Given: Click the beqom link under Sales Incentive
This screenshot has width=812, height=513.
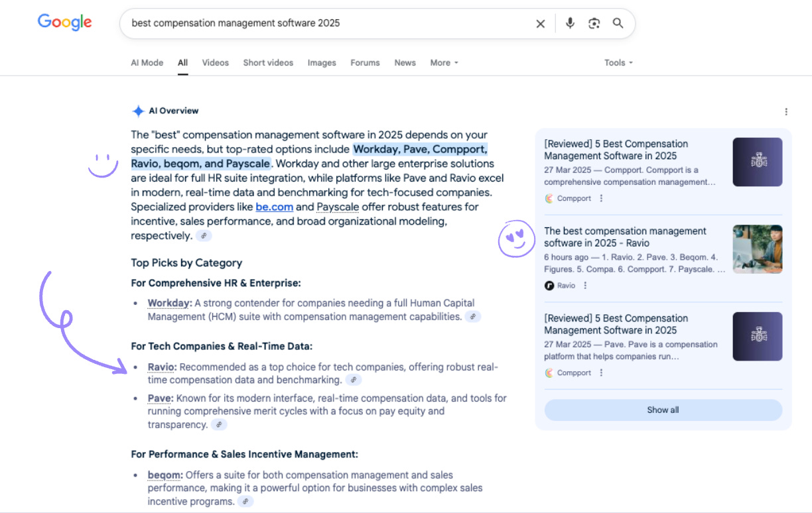Looking at the screenshot, I should click(165, 475).
